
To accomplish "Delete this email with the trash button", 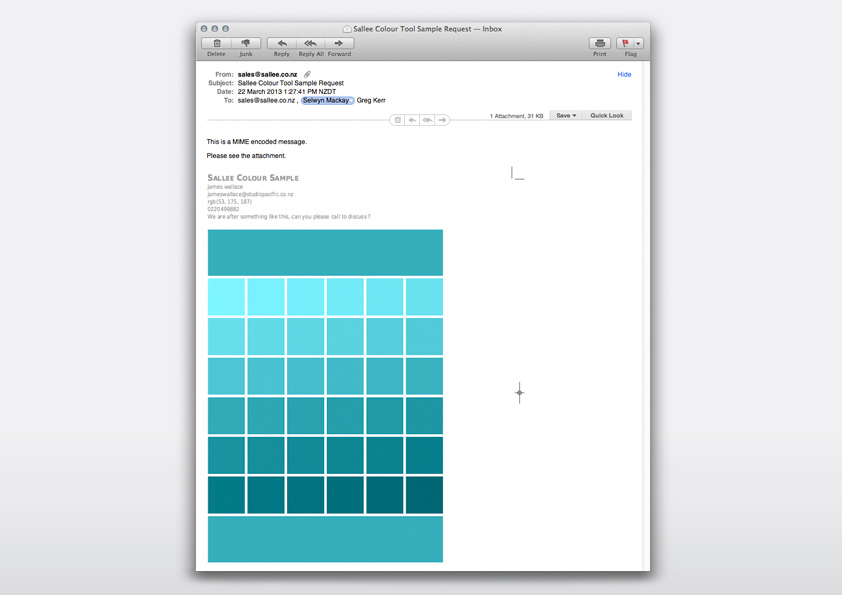I will 216,43.
